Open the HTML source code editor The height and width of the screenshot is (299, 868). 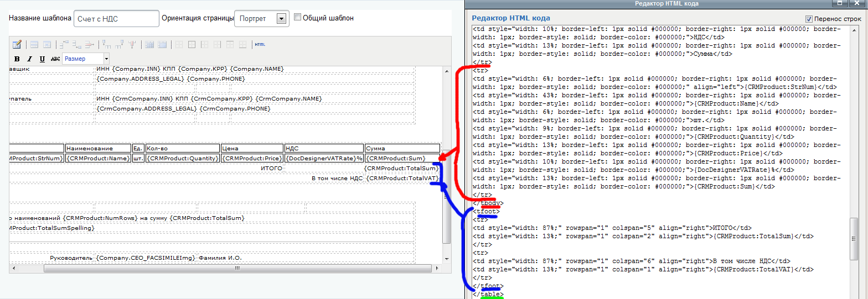coord(260,44)
